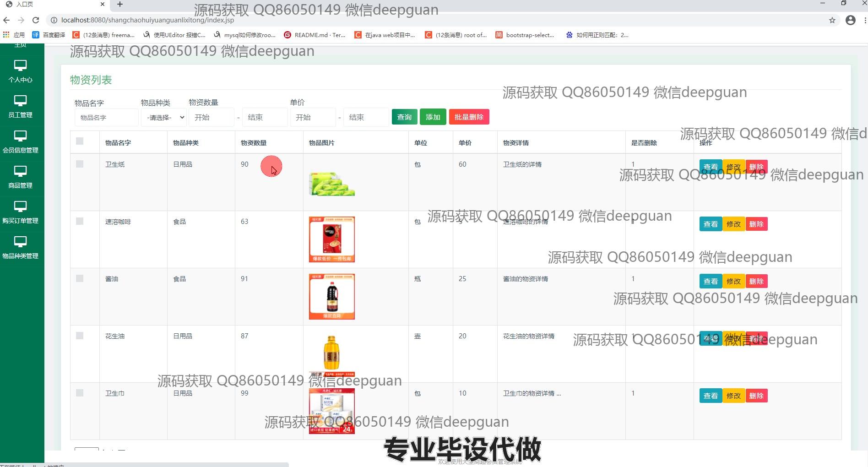Click the 速溶咖啡 product thumbnail image
Viewport: 868px width, 467px height.
[331, 239]
